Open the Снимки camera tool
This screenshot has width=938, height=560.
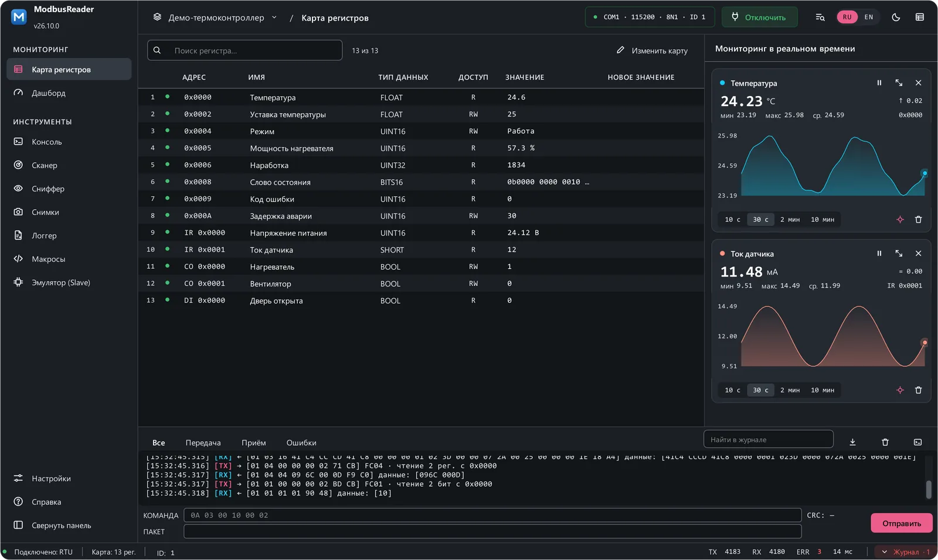click(x=69, y=212)
